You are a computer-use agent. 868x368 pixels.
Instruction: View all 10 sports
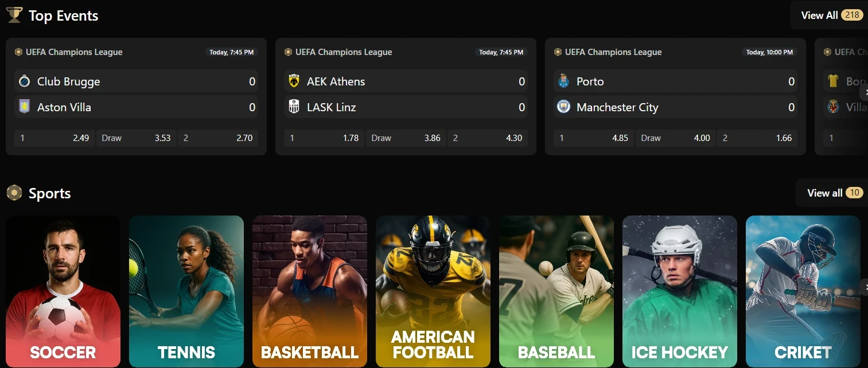tap(832, 193)
